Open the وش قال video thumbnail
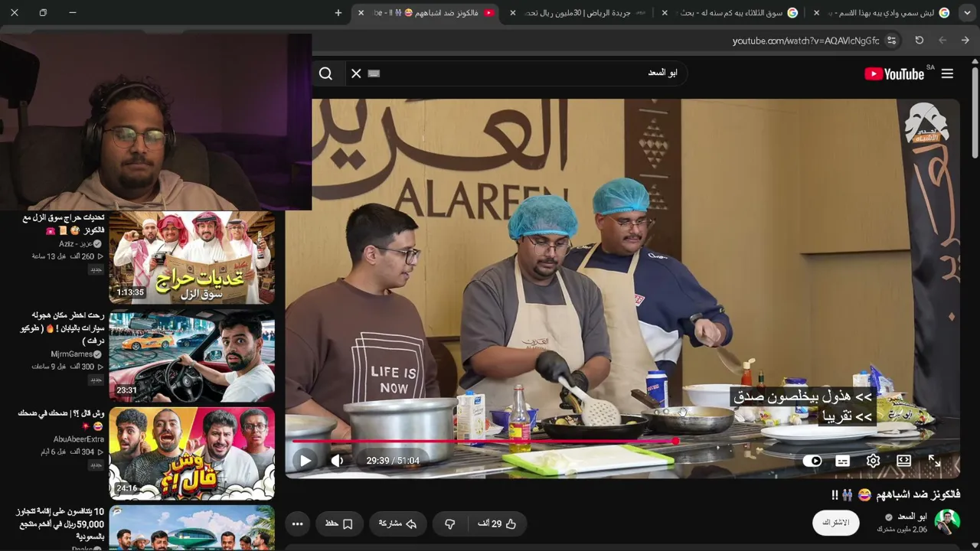The image size is (980, 551). 191,453
